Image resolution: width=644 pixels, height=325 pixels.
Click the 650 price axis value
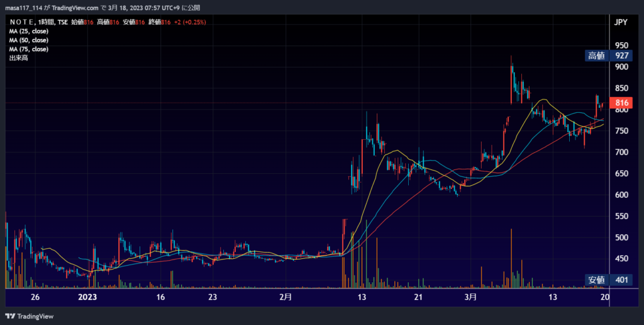(x=621, y=174)
